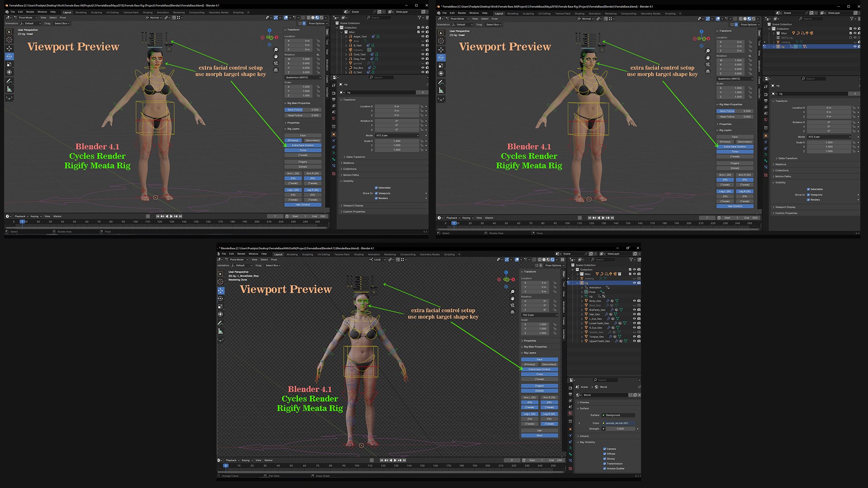Click the play button in bottom window timeline
868x488 pixels.
pos(395,460)
